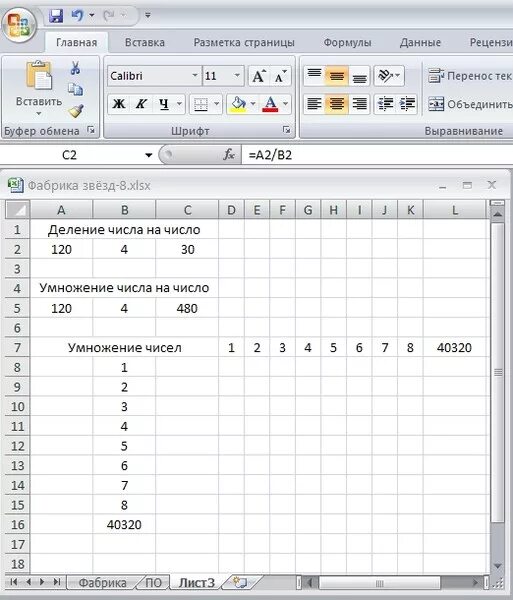Open the Calibri font name dropdown
Image resolution: width=513 pixels, height=600 pixels.
pos(195,75)
